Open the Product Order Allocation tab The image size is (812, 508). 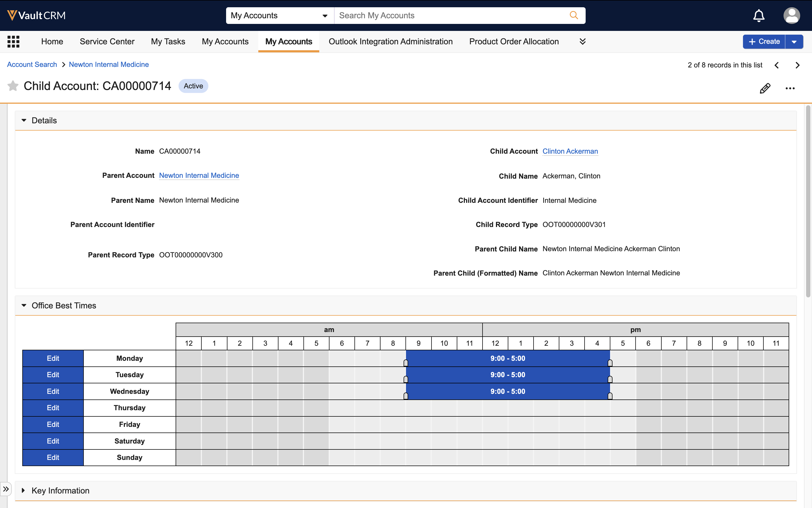click(x=514, y=41)
